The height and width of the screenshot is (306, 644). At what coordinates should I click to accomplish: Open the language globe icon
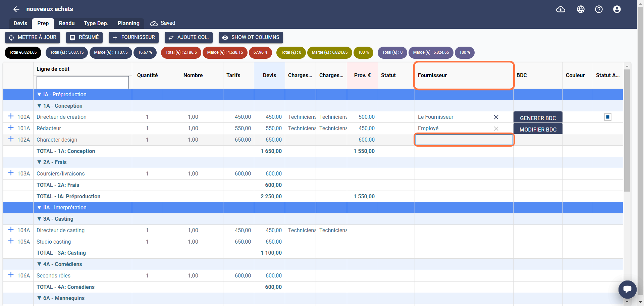[x=581, y=9]
